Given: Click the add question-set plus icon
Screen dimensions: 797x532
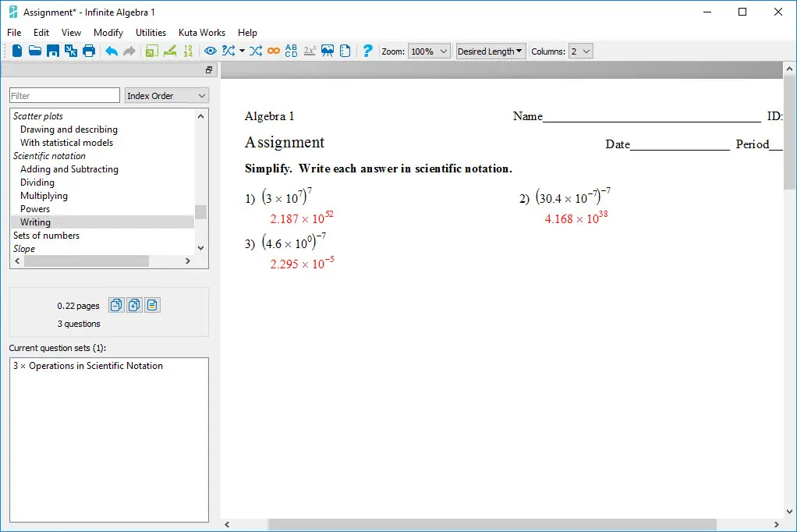Looking at the screenshot, I should (x=134, y=305).
